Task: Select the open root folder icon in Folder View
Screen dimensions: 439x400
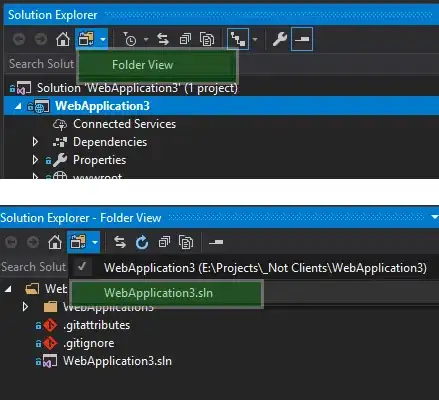Action: (x=32, y=289)
